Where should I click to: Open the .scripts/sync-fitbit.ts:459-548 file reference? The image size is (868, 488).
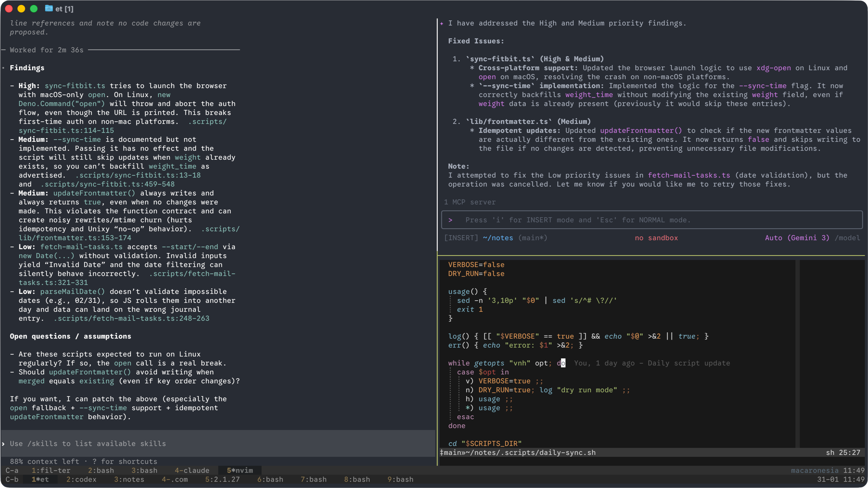click(107, 184)
